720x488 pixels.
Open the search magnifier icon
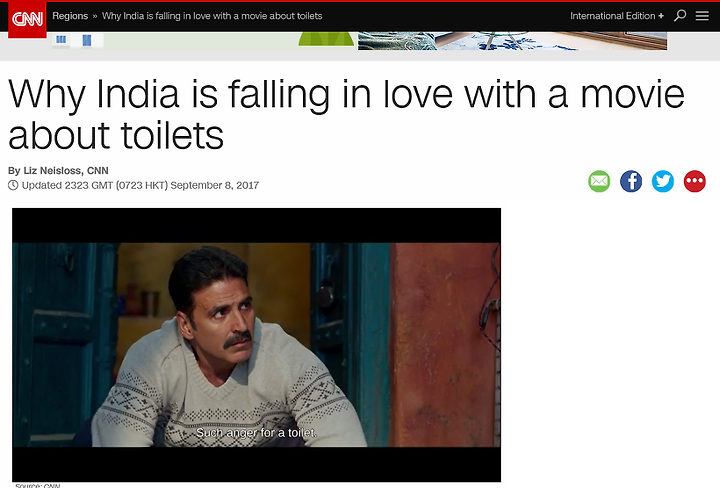pos(680,16)
